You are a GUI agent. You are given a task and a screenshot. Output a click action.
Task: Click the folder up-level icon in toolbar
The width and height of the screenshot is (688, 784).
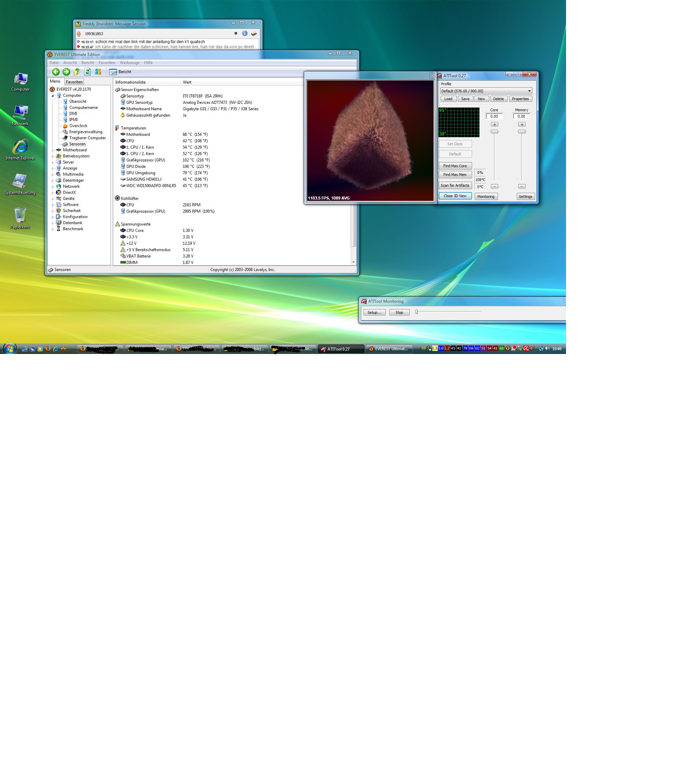pos(77,72)
